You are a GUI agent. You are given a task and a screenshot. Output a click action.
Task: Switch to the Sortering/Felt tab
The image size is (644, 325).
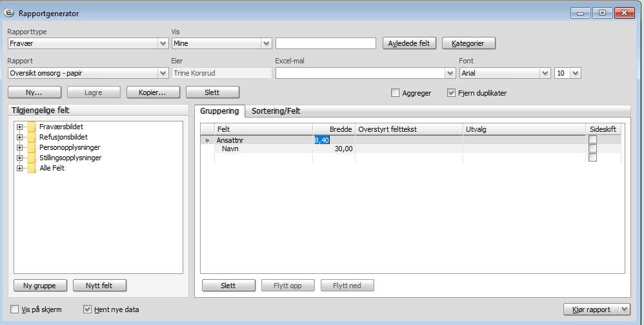tap(276, 111)
